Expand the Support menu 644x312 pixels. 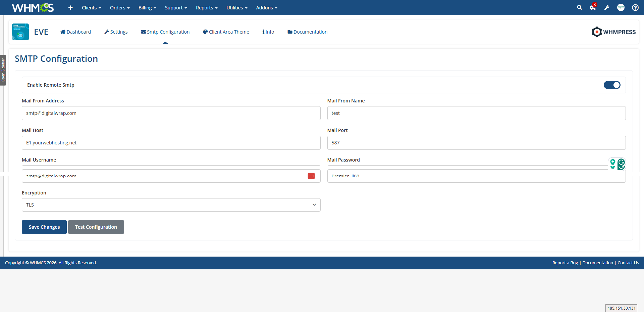pyautogui.click(x=176, y=7)
